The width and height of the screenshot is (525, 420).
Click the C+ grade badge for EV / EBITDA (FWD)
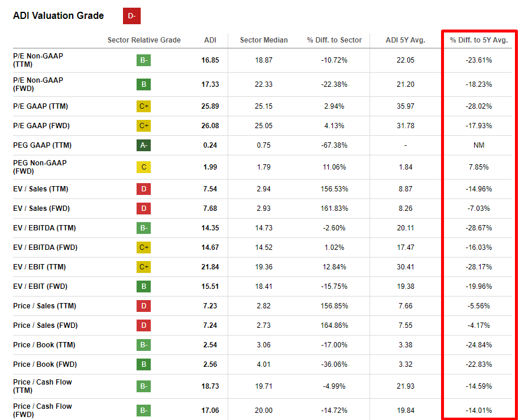point(144,248)
